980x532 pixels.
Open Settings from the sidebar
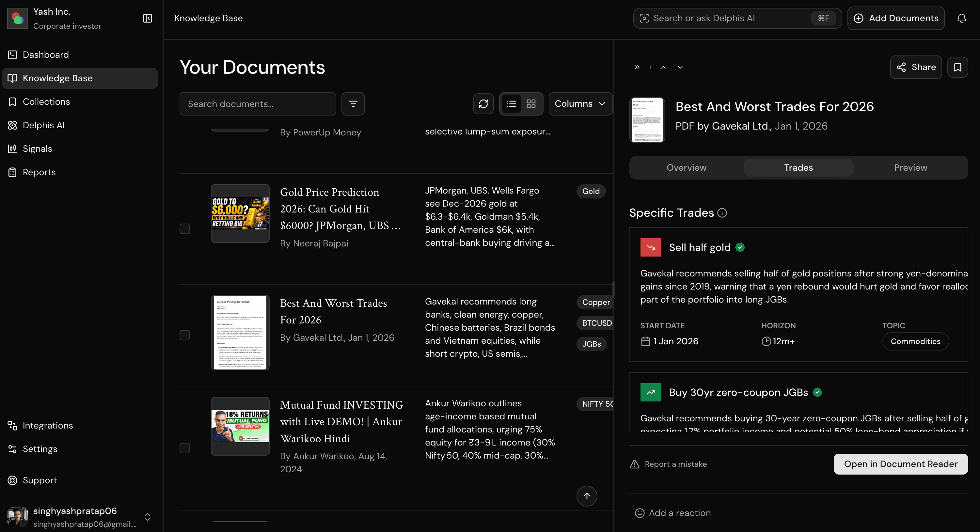[80, 449]
